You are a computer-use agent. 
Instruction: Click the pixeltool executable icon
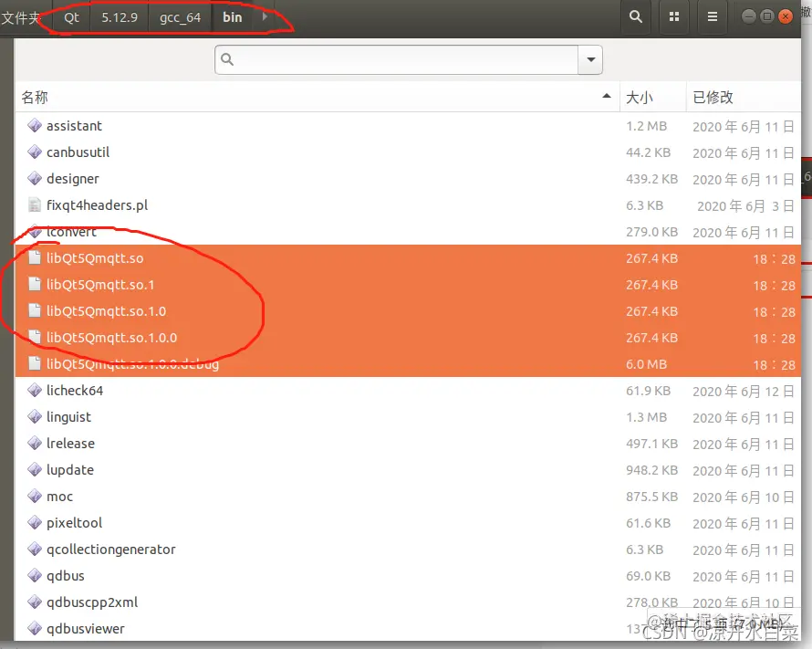[35, 522]
